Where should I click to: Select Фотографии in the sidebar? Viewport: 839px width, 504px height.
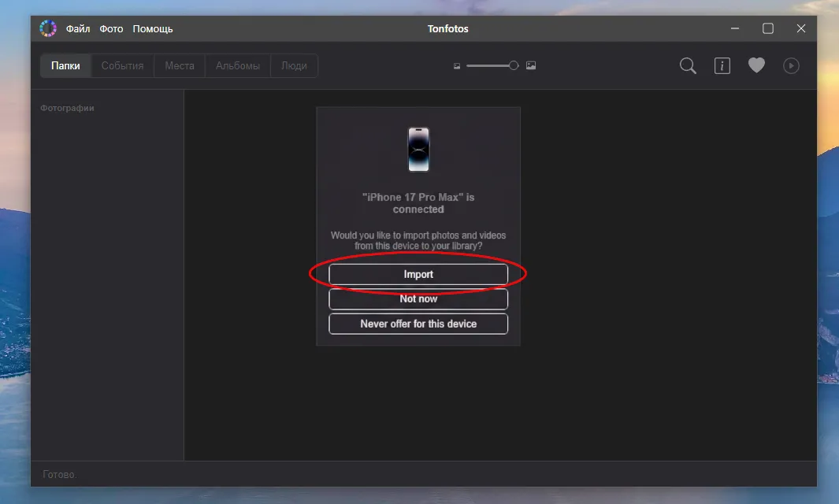68,108
